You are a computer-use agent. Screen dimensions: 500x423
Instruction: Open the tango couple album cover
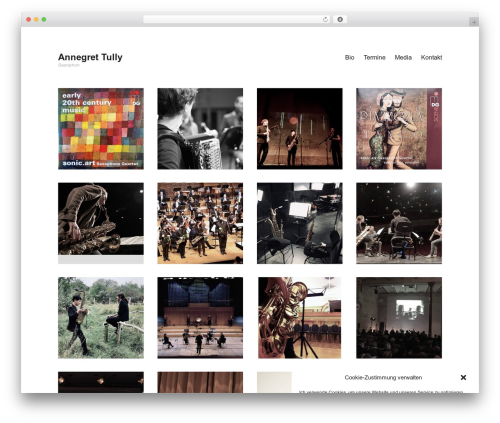[399, 129]
